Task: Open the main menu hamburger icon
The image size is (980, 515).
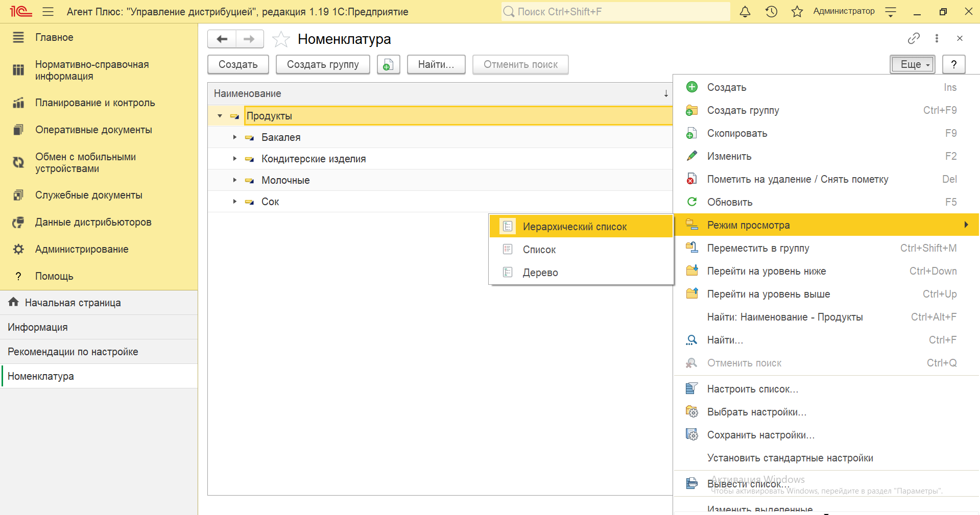Action: pyautogui.click(x=48, y=11)
